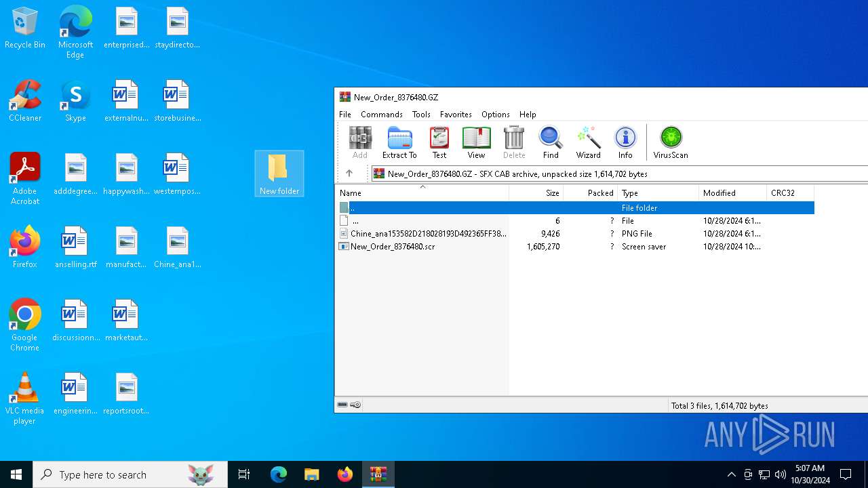Open the Help menu
Viewport: 868px width, 488px height.
click(x=528, y=115)
